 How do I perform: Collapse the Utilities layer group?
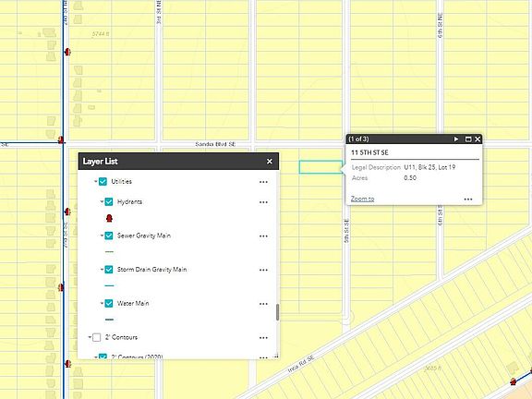click(96, 182)
